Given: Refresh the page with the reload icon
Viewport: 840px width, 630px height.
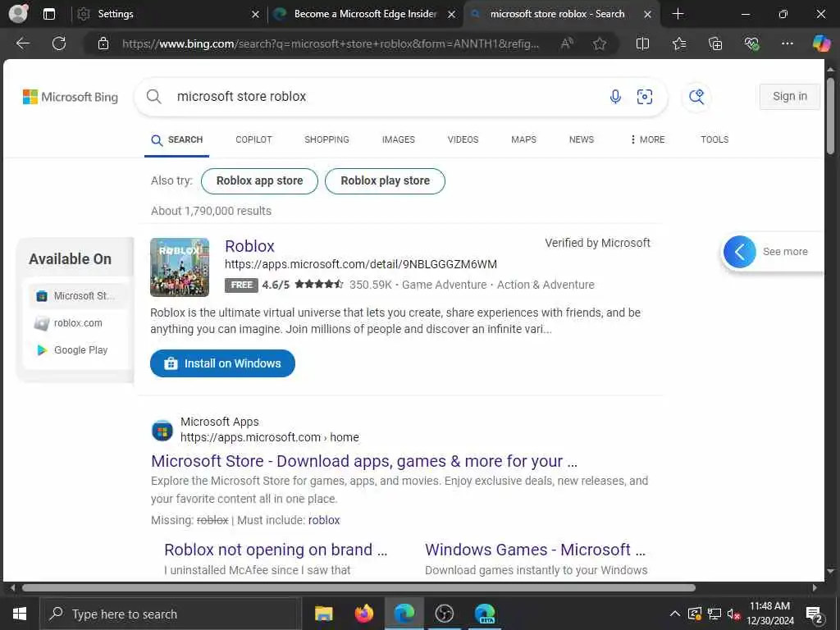Looking at the screenshot, I should tap(59, 43).
